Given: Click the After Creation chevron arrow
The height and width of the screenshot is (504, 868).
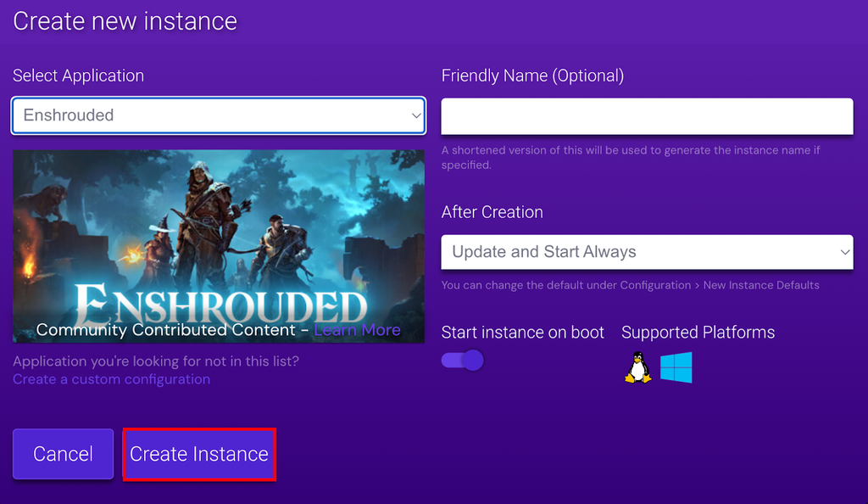Looking at the screenshot, I should [844, 252].
